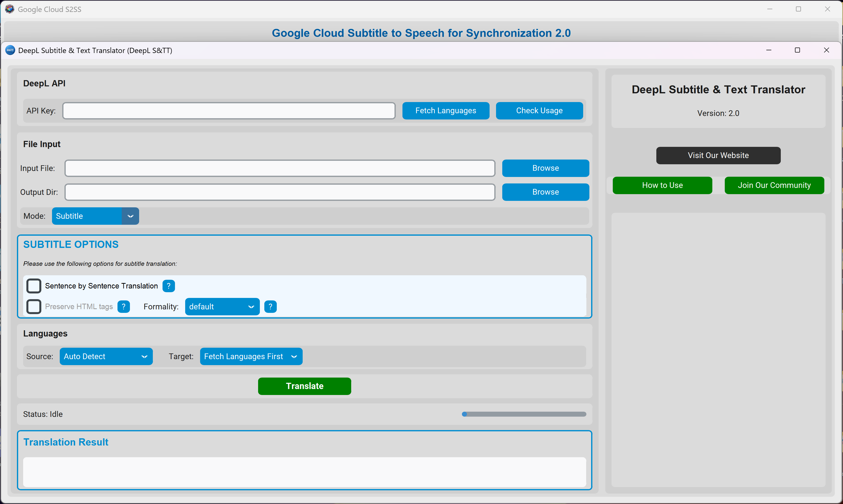Open Visit Our Website link button

pos(718,156)
